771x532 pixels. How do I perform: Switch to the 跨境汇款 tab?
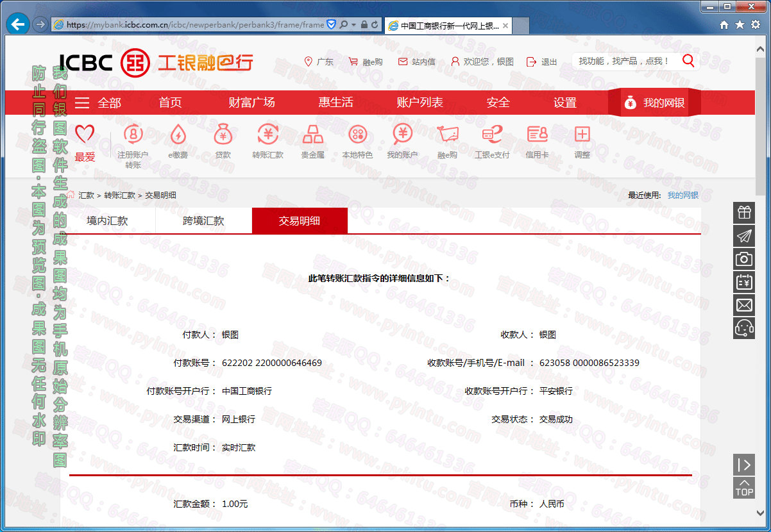pos(203,221)
